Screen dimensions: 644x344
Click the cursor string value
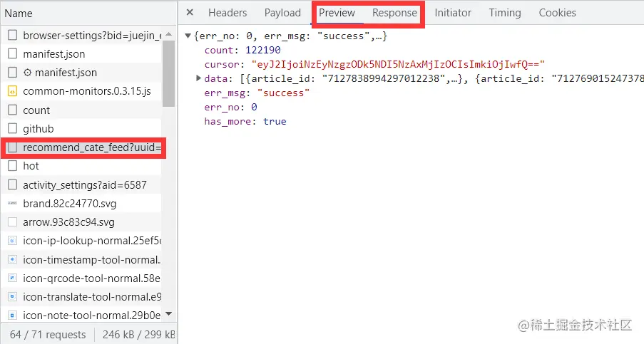[398, 64]
